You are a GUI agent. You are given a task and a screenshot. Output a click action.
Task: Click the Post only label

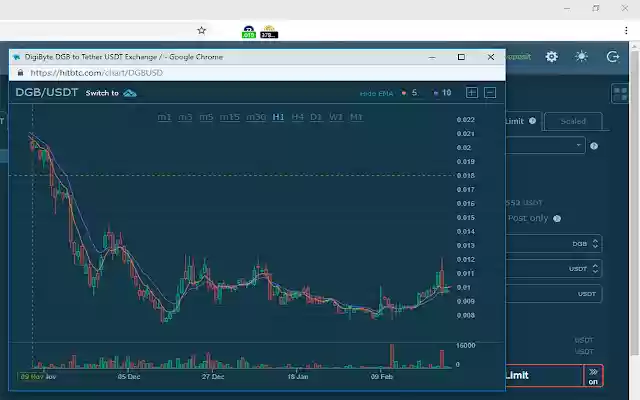[527, 218]
